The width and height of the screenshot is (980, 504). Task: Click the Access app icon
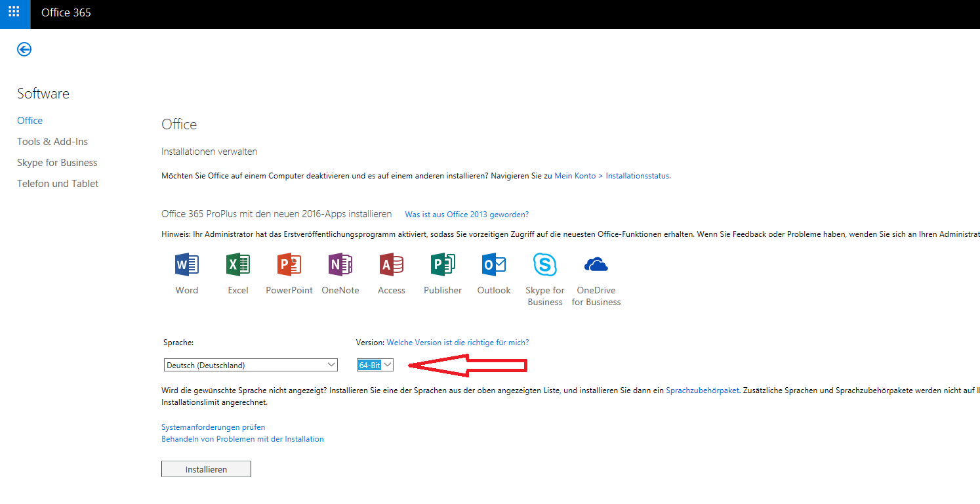tap(392, 265)
